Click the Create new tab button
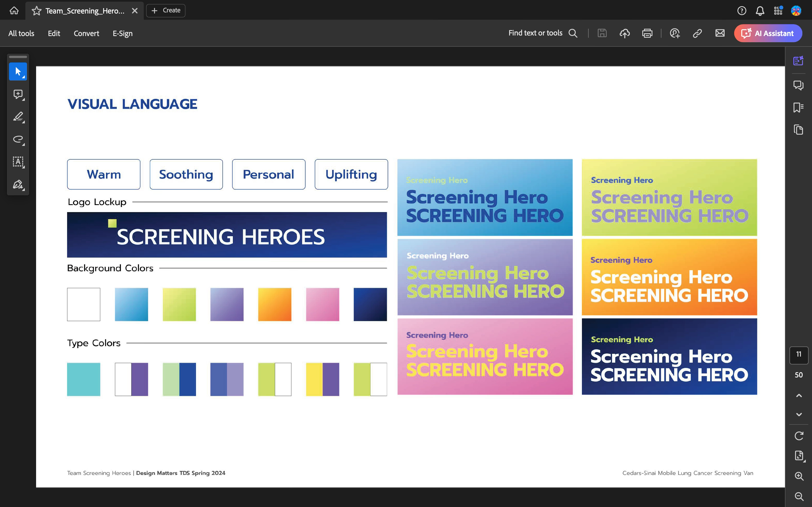Screen dimensions: 812x507 [166, 10]
